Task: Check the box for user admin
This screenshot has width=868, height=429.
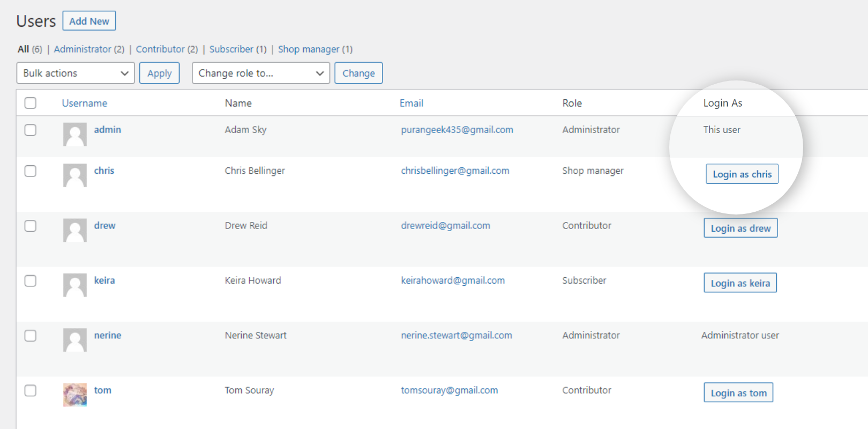Action: (31, 130)
